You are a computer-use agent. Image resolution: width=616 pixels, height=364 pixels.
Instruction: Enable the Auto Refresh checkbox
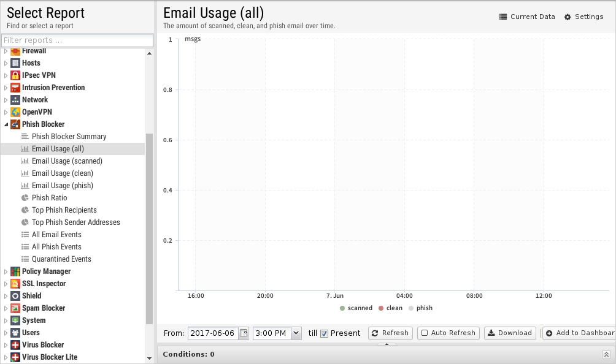425,333
